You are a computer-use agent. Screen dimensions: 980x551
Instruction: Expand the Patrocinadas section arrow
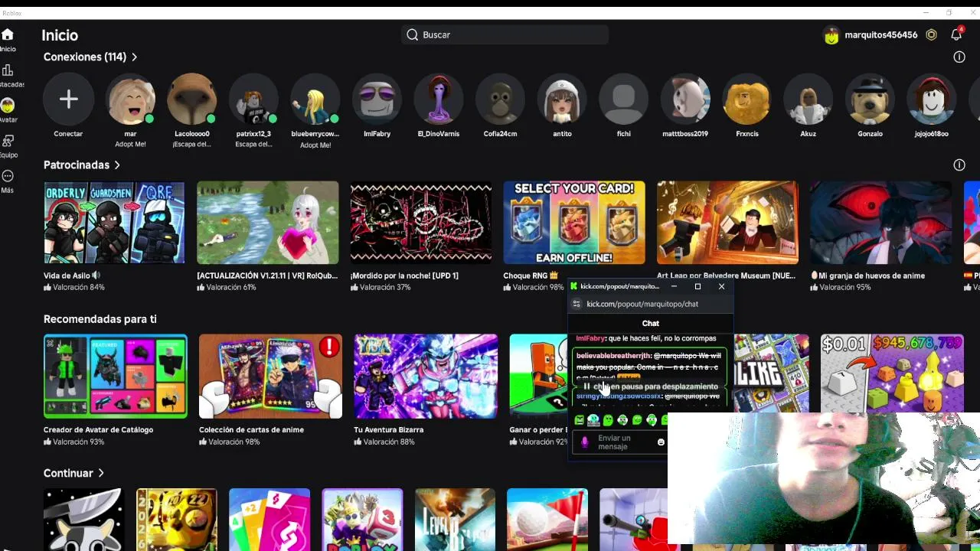(117, 165)
